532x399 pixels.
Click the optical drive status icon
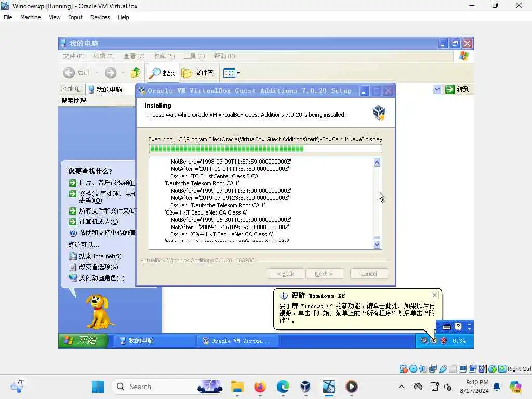point(413,369)
